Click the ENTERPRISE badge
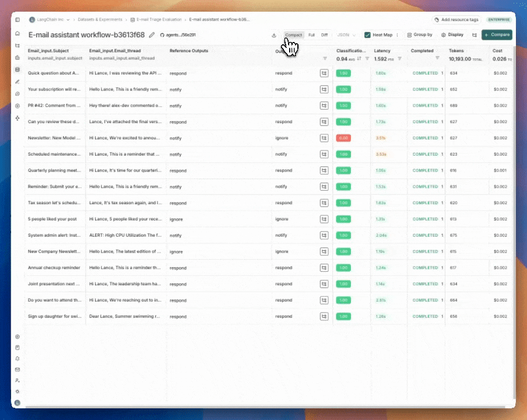Screen dimensions: 527x420 click(x=499, y=20)
